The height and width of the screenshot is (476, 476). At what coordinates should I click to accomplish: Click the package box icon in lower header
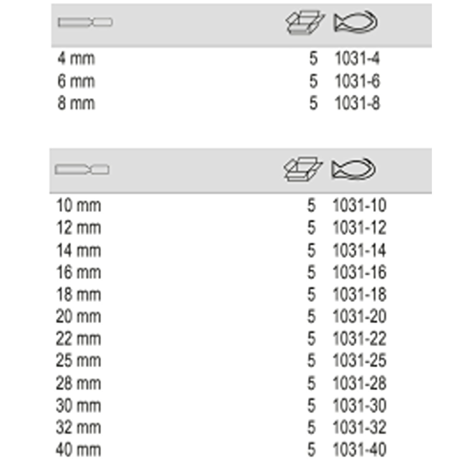tap(303, 169)
